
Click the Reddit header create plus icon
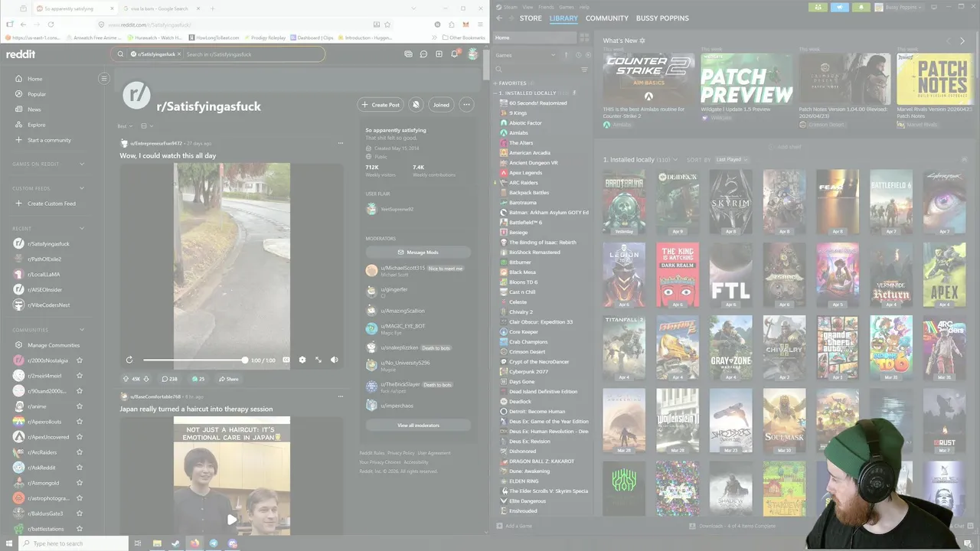tap(439, 54)
